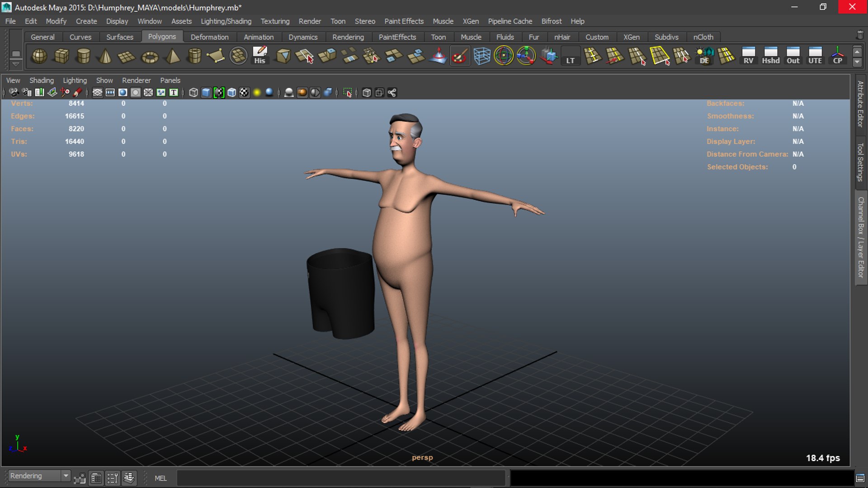Switch to the Rendering shelf tab
868x488 pixels.
(x=348, y=37)
